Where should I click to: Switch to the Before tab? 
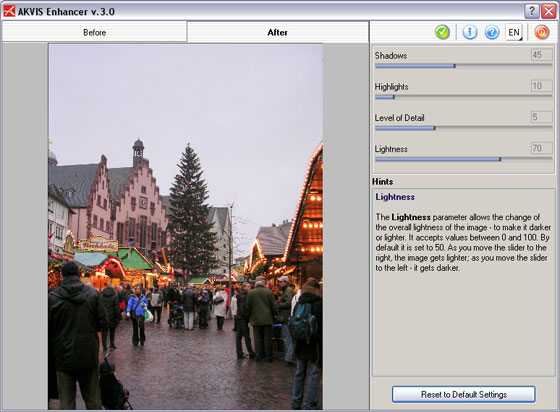pos(94,32)
